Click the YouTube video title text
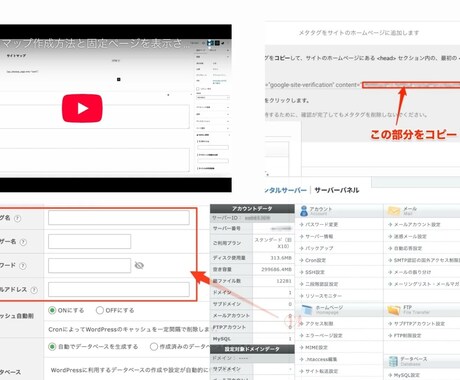The image size is (460, 380). point(96,43)
